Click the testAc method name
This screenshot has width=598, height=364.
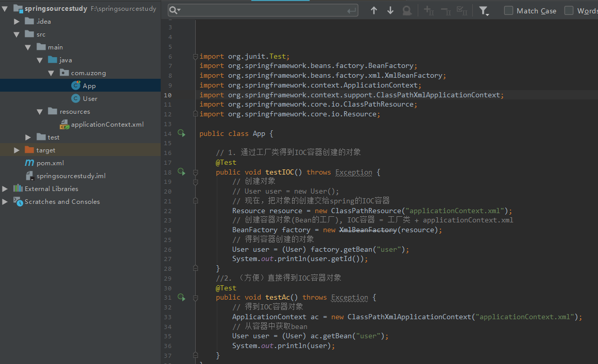click(277, 297)
